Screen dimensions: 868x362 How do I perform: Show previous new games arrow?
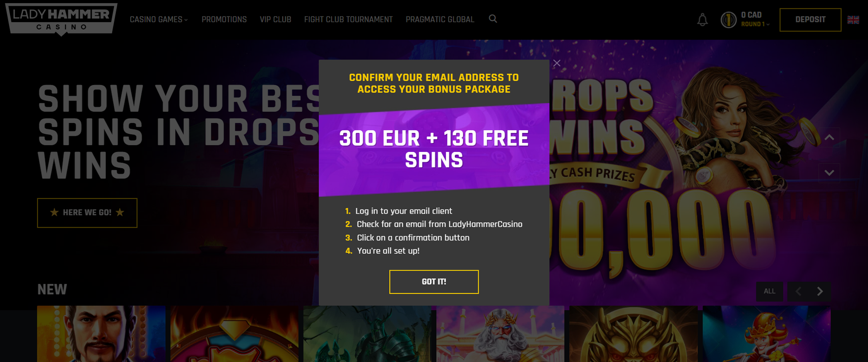798,291
